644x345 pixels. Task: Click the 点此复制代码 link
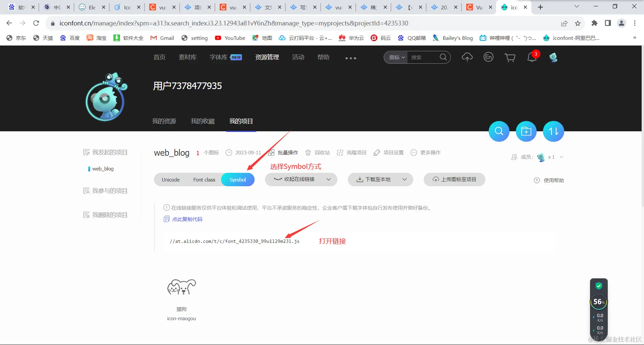(187, 219)
